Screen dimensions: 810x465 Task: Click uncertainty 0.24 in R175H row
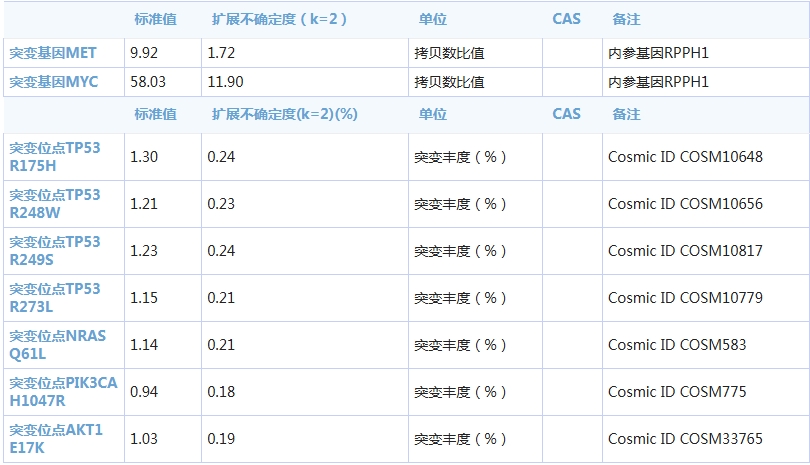point(221,157)
